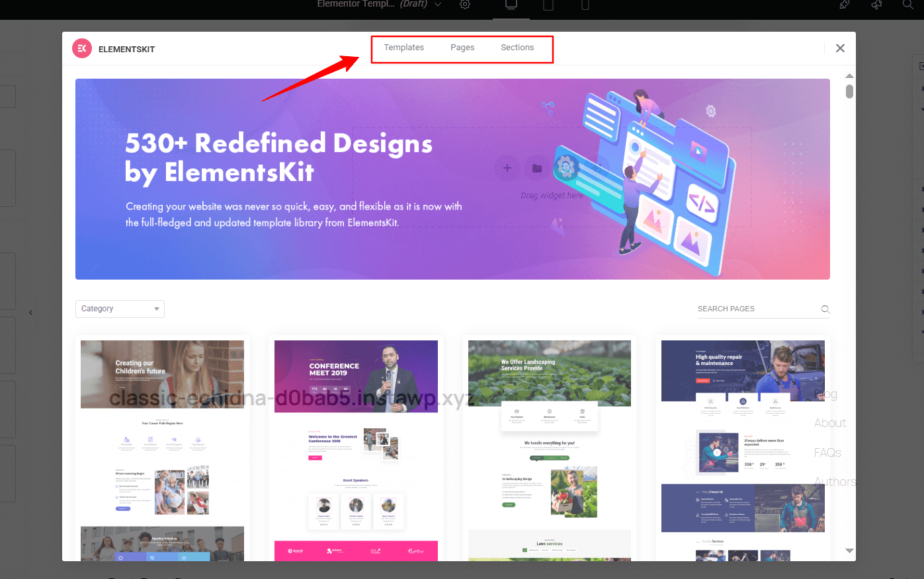Image resolution: width=924 pixels, height=579 pixels.
Task: Select mobile device preview icon
Action: click(585, 5)
